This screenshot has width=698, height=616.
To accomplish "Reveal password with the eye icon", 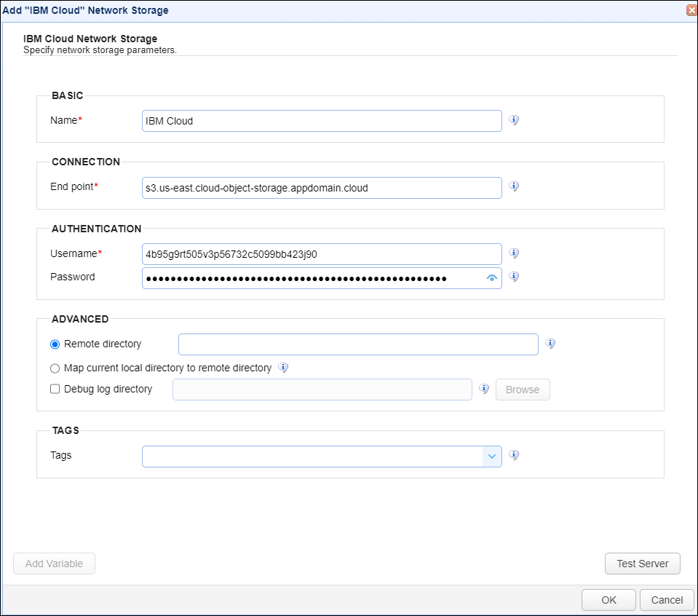I will [x=491, y=278].
